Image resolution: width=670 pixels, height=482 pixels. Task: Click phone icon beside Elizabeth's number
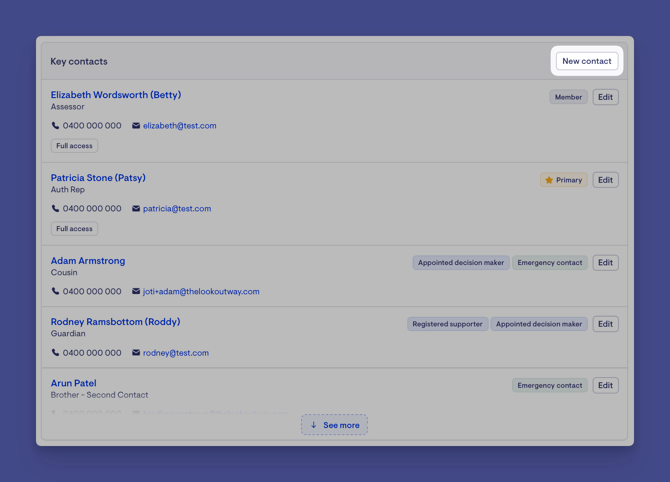point(55,126)
